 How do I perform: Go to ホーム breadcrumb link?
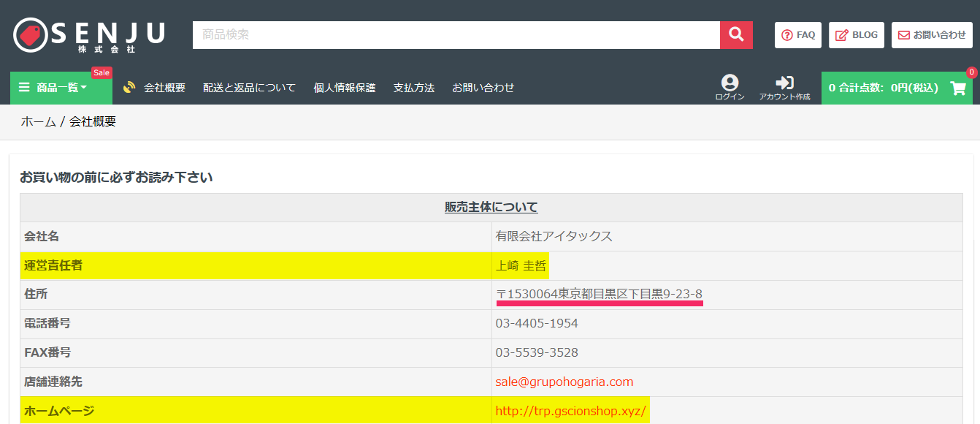click(38, 122)
